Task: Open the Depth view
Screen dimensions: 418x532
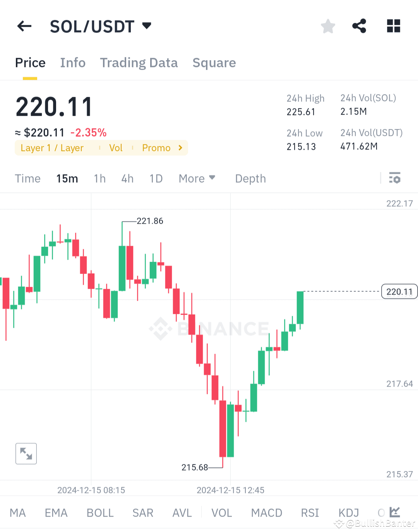Action: (250, 178)
